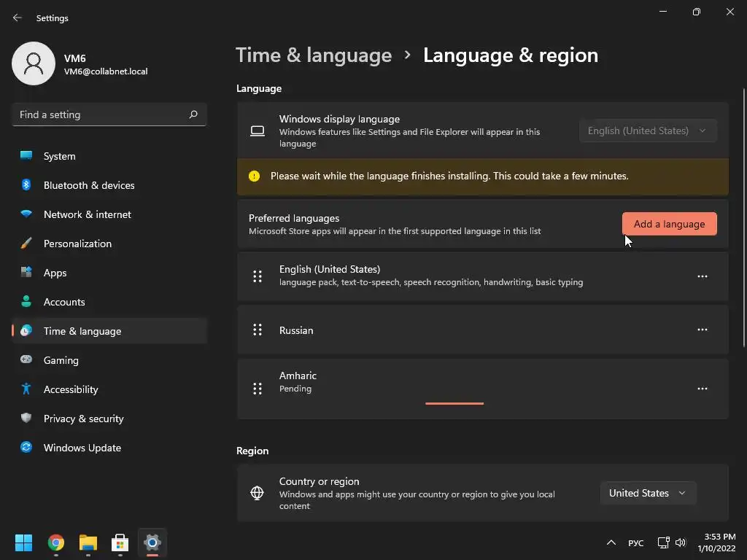Open System settings
747x560 pixels.
click(109, 156)
